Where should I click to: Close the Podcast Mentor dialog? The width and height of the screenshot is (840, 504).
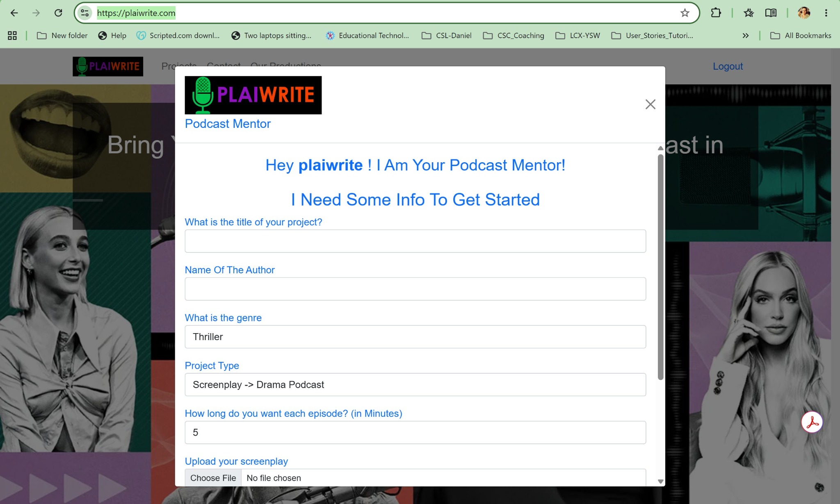[650, 104]
